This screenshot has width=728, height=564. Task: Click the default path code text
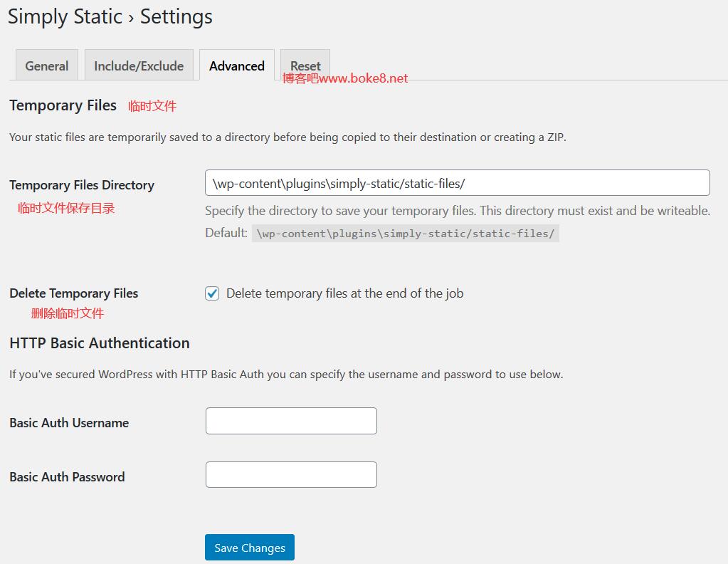406,233
